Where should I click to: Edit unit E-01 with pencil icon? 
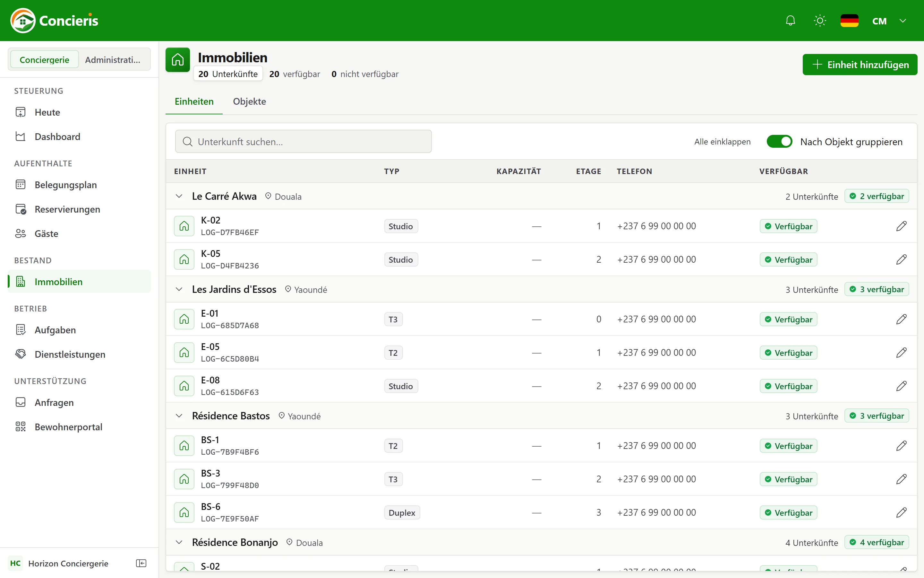coord(901,319)
